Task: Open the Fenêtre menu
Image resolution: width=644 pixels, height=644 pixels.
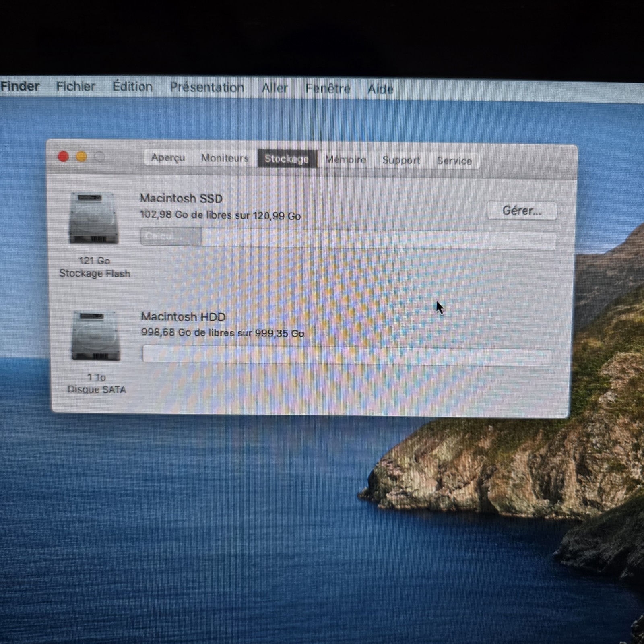Action: point(328,88)
